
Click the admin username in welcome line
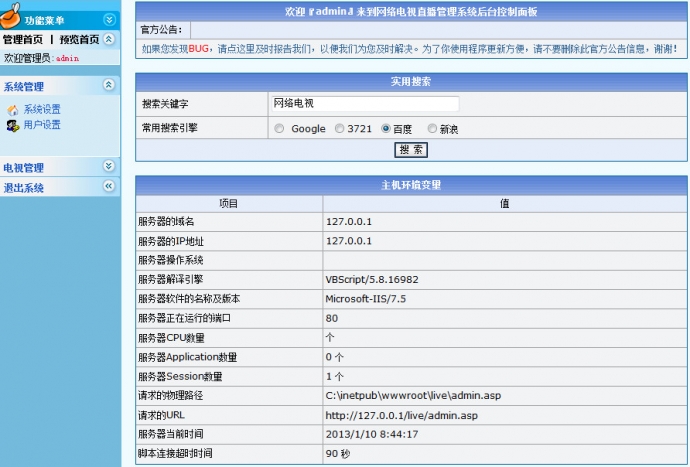point(68,58)
